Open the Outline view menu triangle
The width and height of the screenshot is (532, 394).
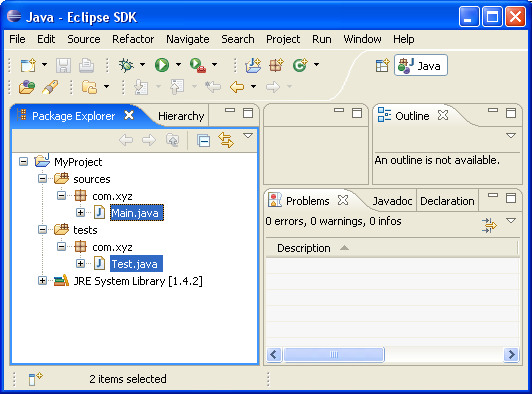[x=511, y=136]
